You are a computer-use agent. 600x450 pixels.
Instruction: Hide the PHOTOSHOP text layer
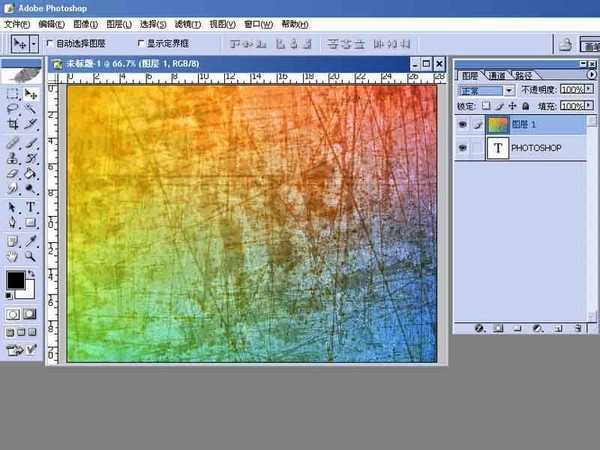[462, 148]
